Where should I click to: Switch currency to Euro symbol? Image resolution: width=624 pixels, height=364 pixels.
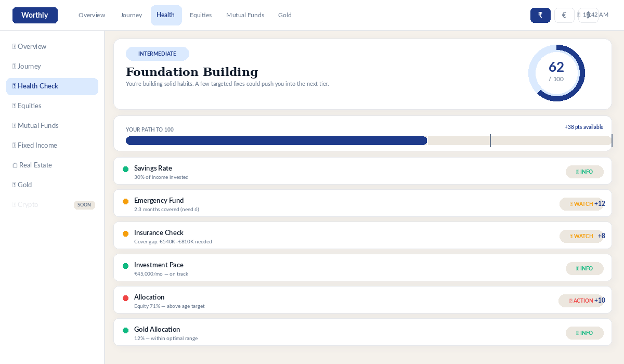coord(564,15)
